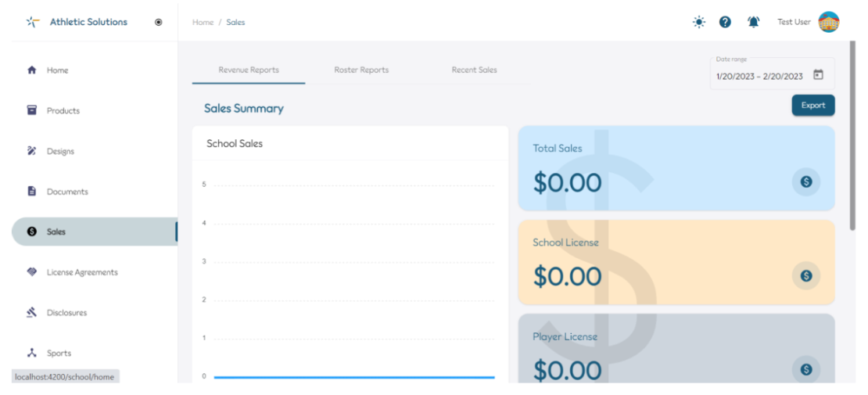Click the School License card label
The height and width of the screenshot is (395, 868).
[565, 242]
